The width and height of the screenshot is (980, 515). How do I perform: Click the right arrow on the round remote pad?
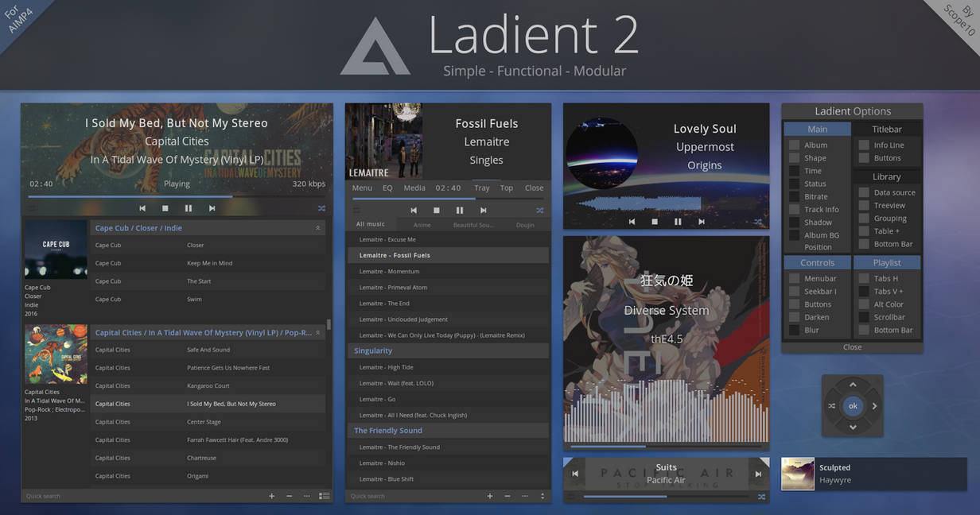tap(874, 406)
